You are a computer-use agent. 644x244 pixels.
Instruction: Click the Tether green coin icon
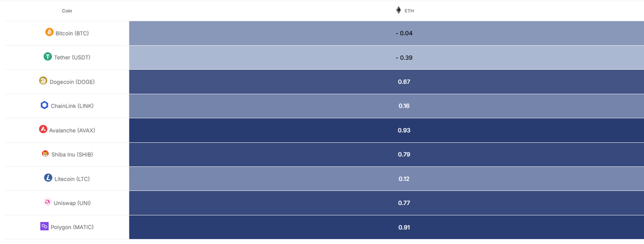coord(48,57)
